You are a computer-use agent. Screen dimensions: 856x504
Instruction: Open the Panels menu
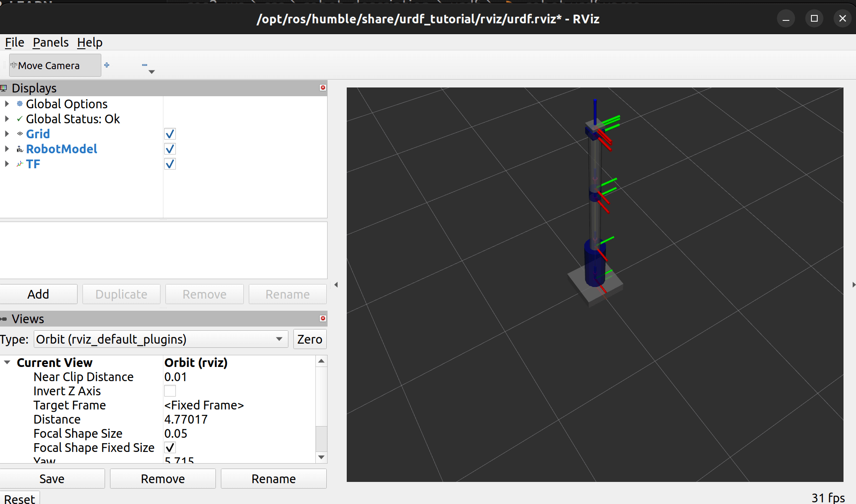coord(50,42)
